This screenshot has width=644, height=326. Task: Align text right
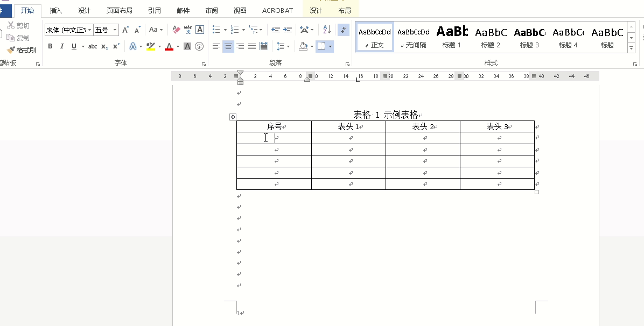pyautogui.click(x=240, y=46)
